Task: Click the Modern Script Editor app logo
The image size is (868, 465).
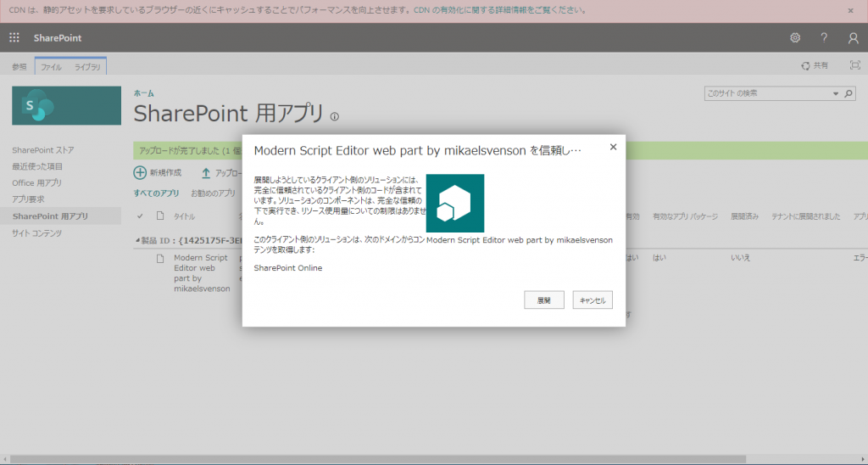Action: coord(455,204)
